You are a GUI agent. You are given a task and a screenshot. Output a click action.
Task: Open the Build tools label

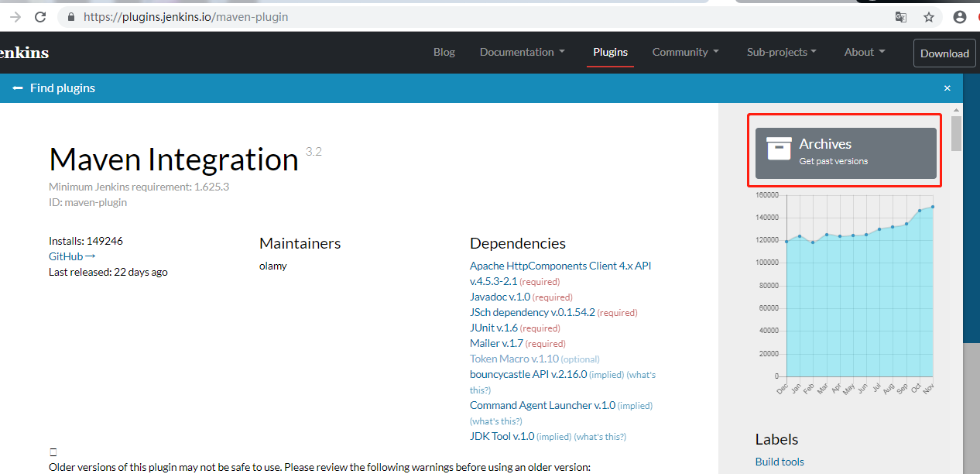tap(780, 462)
